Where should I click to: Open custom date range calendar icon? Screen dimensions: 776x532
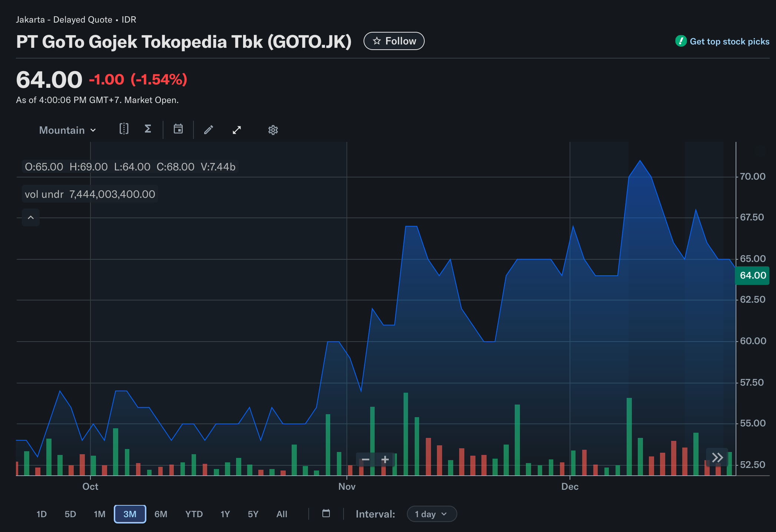point(326,513)
